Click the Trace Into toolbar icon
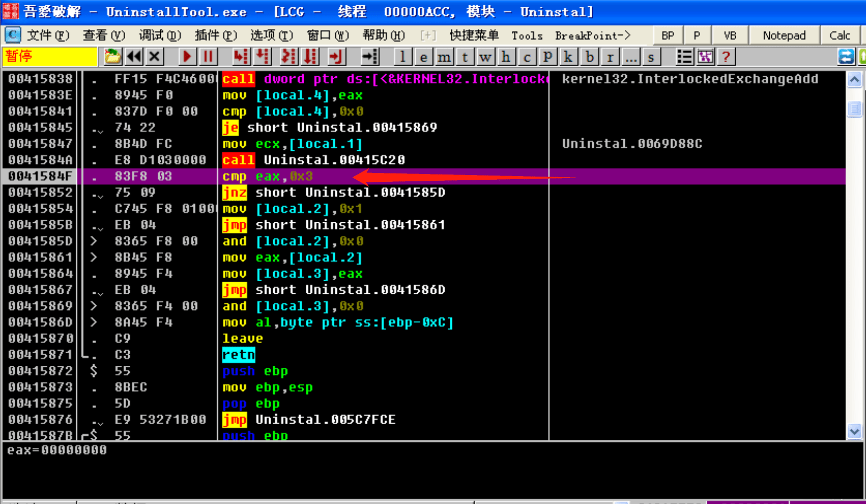The width and height of the screenshot is (866, 504). click(x=288, y=56)
